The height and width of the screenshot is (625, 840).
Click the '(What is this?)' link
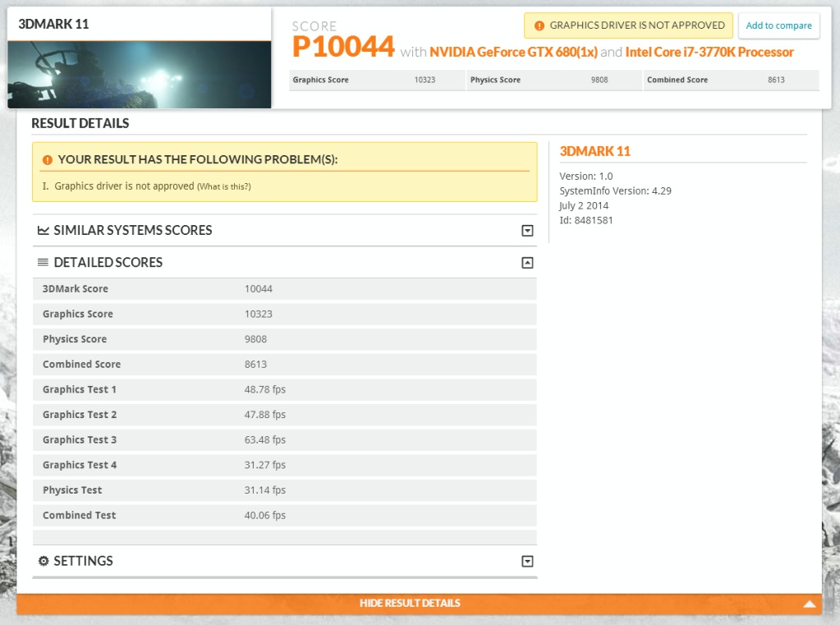click(x=223, y=186)
